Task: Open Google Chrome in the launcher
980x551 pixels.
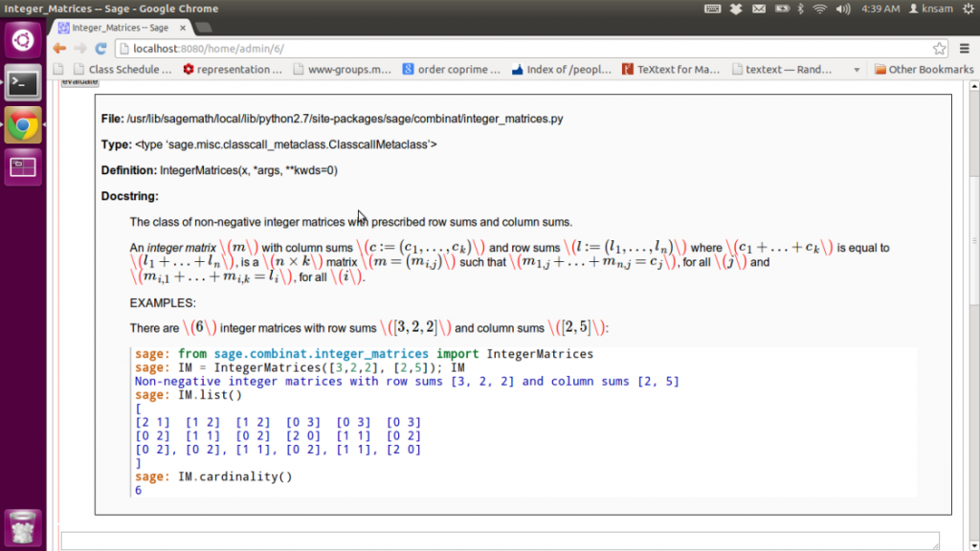Action: [x=23, y=125]
